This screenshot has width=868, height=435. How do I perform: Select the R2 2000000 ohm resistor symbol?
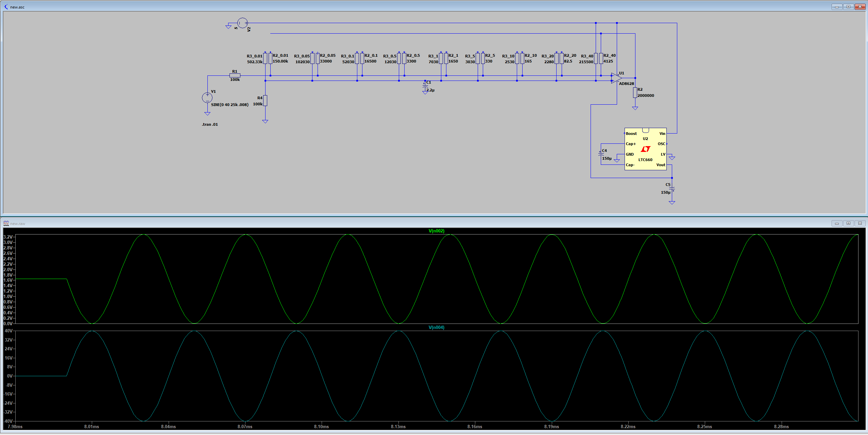tap(635, 92)
